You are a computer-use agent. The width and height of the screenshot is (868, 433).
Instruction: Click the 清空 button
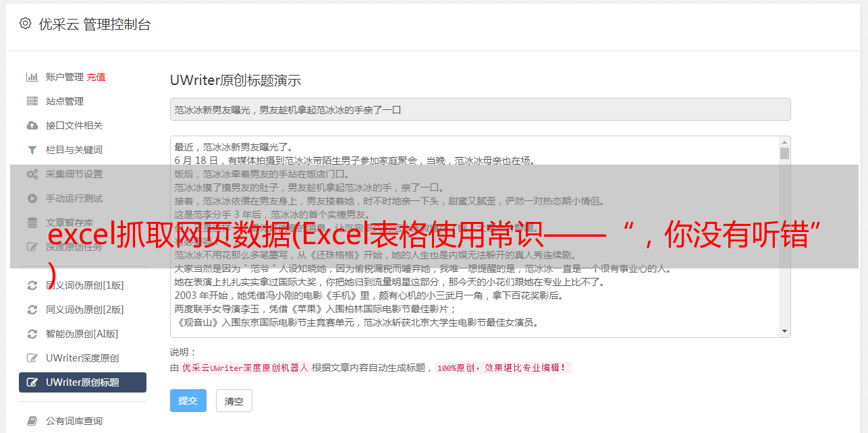click(234, 401)
